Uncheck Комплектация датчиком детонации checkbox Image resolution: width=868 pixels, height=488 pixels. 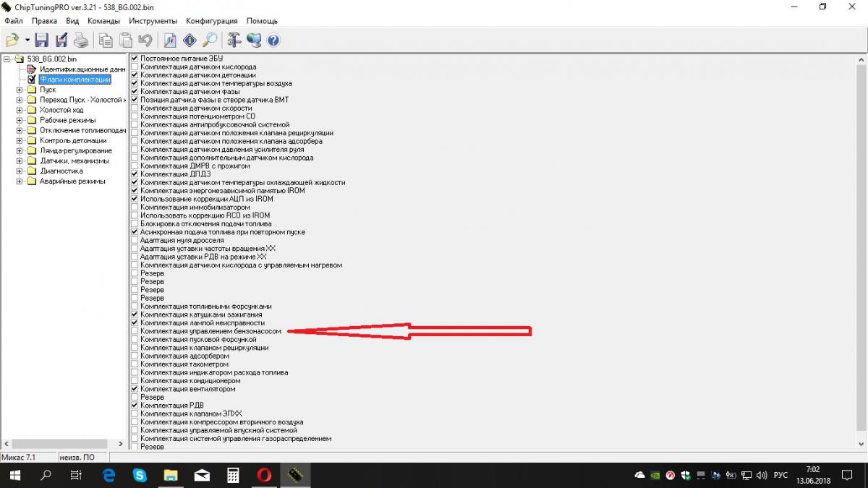[x=135, y=75]
